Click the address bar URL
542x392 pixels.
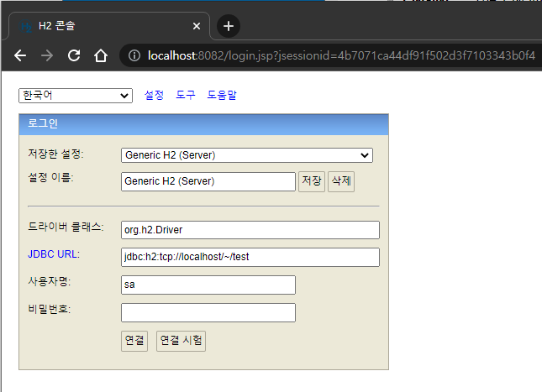(341, 55)
